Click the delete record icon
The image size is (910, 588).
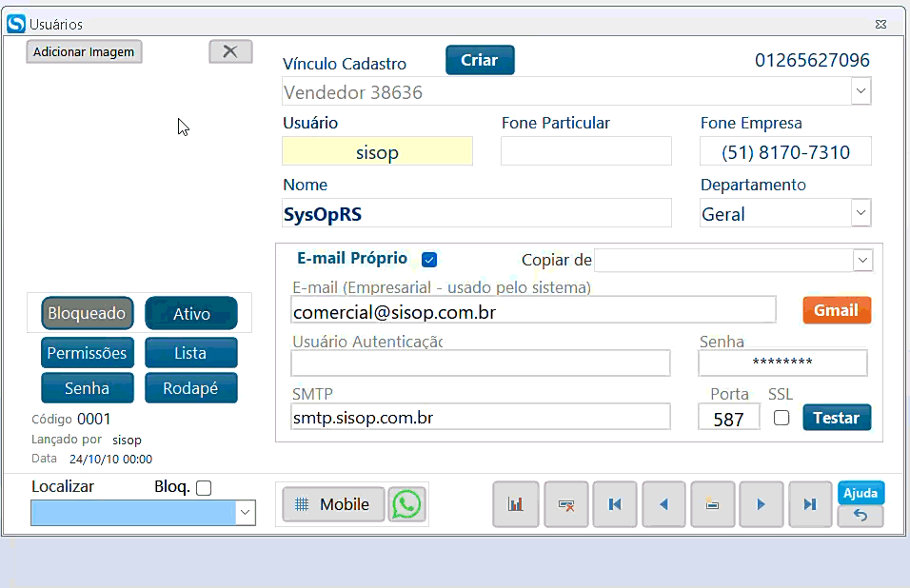565,504
